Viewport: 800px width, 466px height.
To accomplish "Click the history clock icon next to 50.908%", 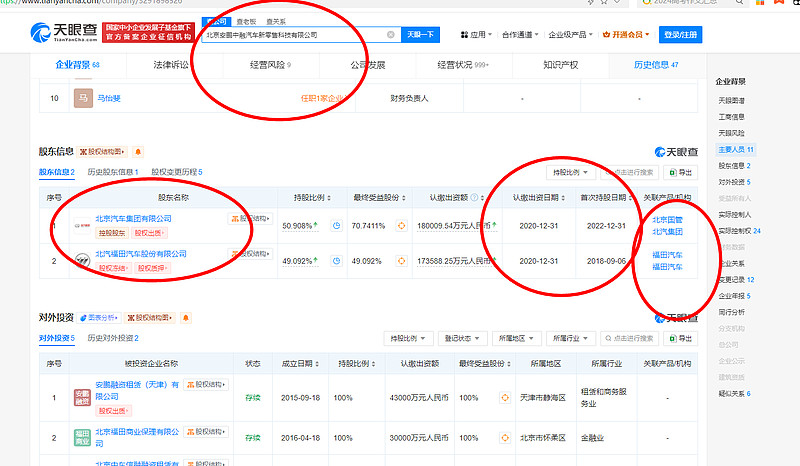I will [x=336, y=226].
